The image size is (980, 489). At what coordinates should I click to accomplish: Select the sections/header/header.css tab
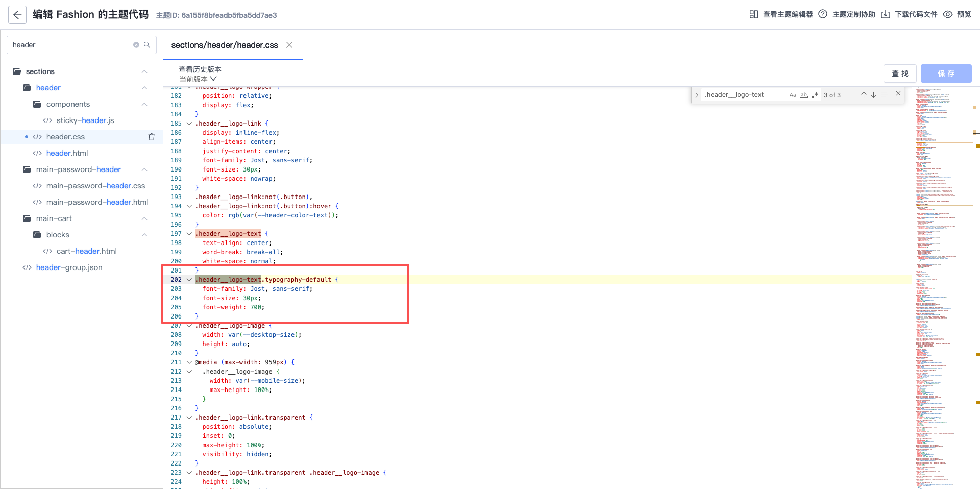pyautogui.click(x=225, y=45)
